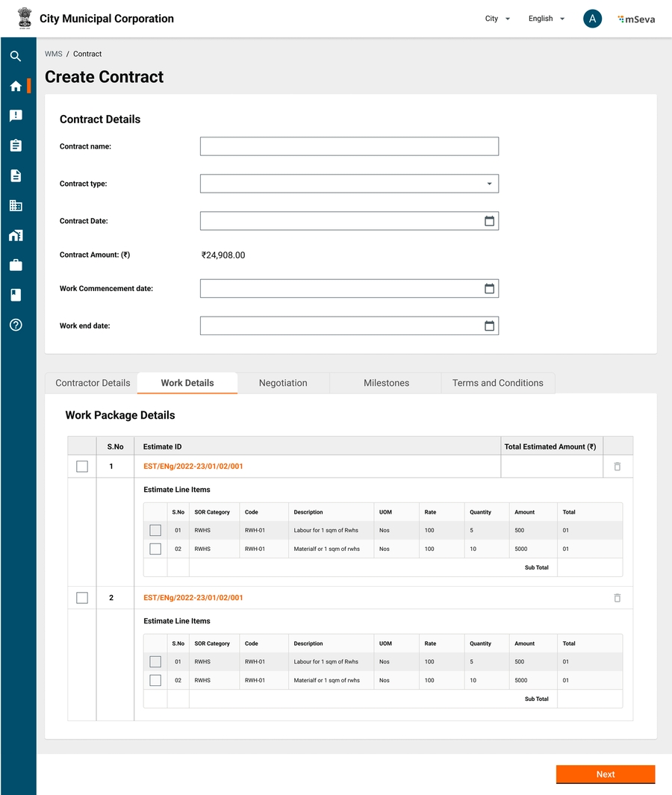Click the search icon in sidebar
672x795 pixels.
point(16,56)
